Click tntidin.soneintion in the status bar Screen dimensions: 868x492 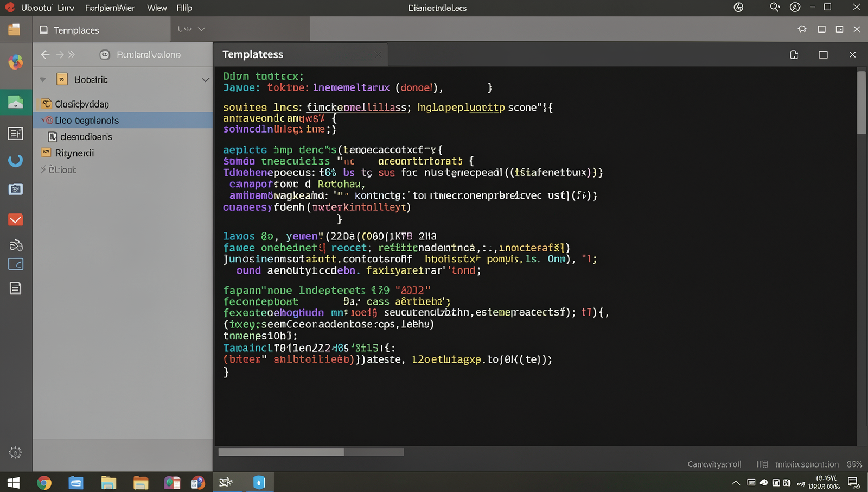pos(807,464)
